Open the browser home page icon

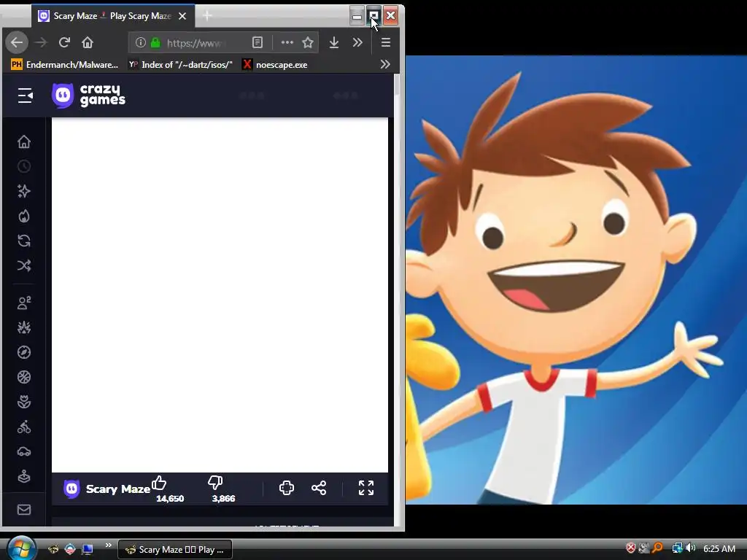click(x=88, y=42)
